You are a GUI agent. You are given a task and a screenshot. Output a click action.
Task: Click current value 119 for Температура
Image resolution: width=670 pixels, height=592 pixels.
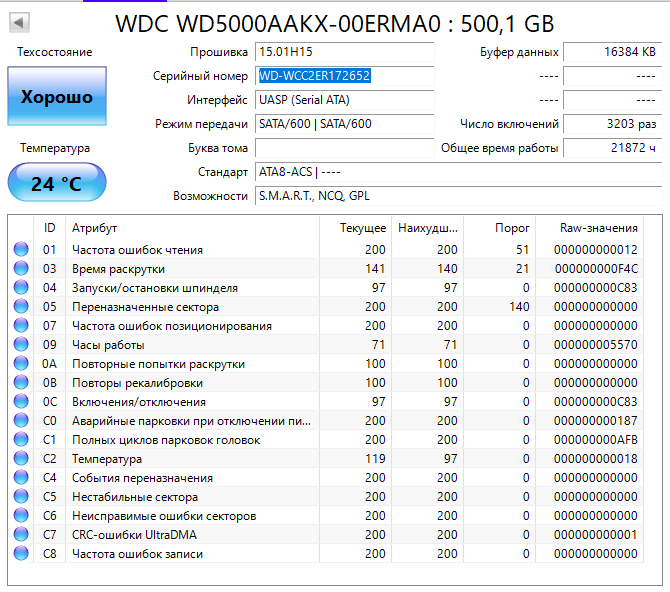[375, 459]
